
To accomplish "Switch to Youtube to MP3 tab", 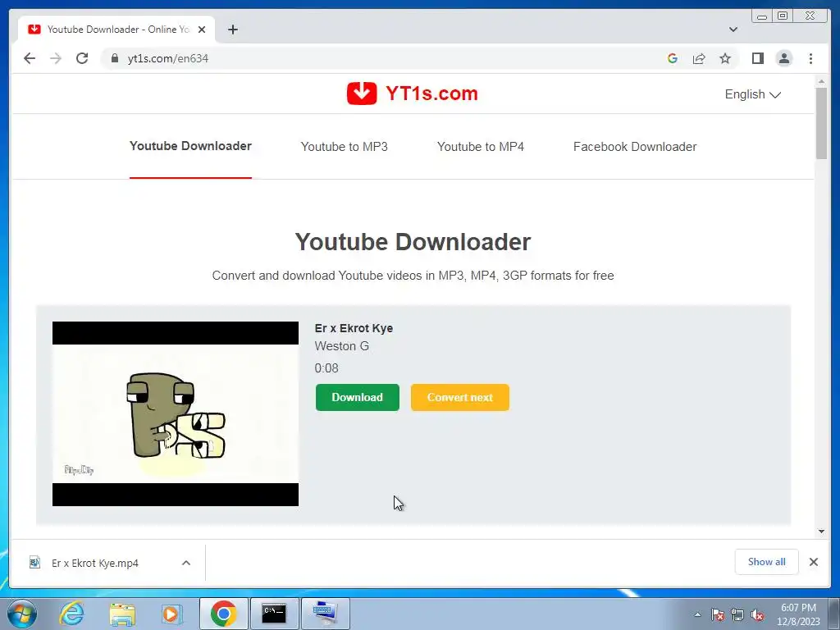I will 344,147.
